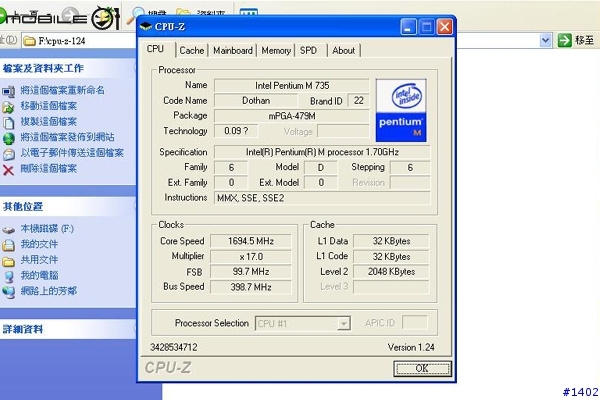Expand the Explorer address bar dropdown
Viewport: 600px width, 400px height.
546,40
